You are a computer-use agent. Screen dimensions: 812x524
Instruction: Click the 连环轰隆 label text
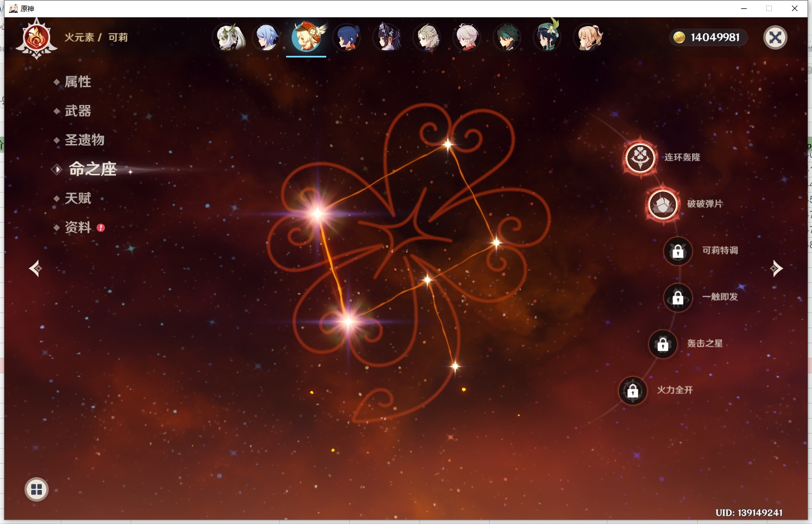pyautogui.click(x=682, y=157)
